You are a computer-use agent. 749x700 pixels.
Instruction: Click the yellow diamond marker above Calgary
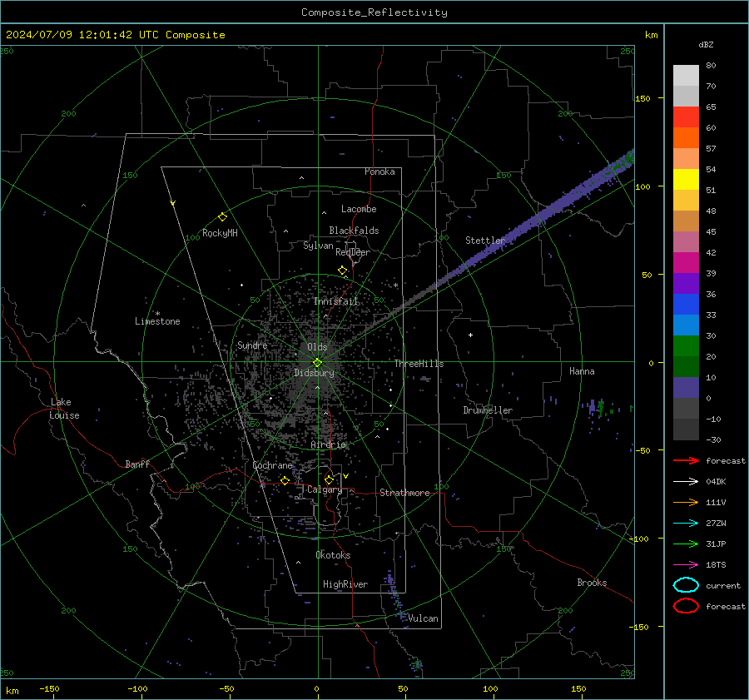click(x=329, y=479)
